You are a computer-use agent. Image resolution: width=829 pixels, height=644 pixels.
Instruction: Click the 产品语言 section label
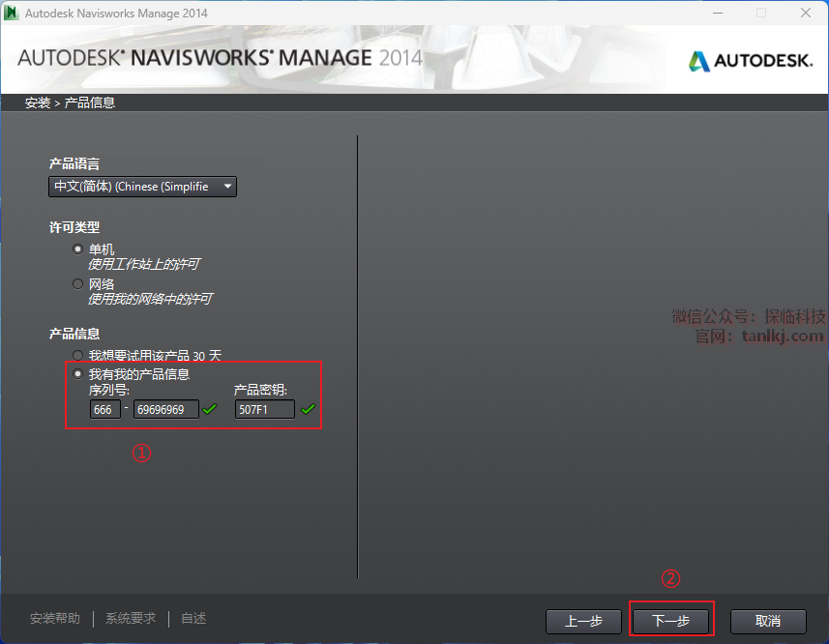click(x=74, y=163)
